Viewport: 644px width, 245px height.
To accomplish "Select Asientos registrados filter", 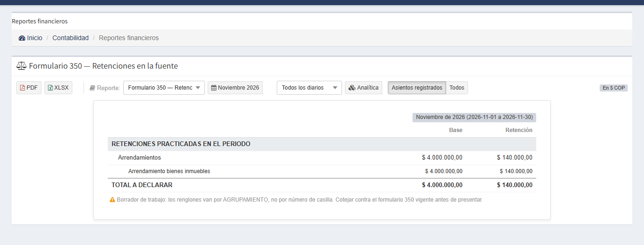I will point(417,88).
